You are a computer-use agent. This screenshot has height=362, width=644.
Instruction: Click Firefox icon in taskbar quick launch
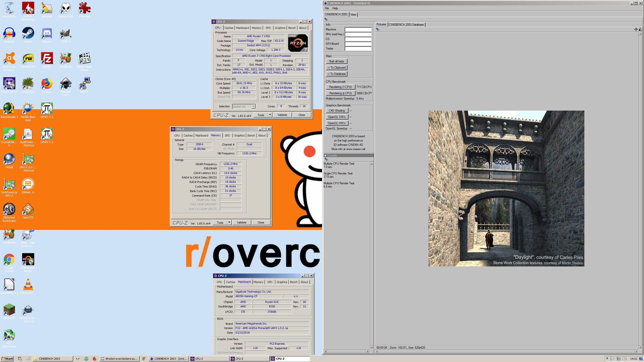95,359
